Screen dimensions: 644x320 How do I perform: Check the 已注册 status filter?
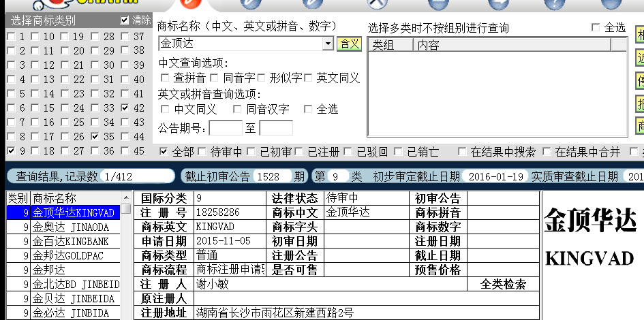click(x=299, y=152)
